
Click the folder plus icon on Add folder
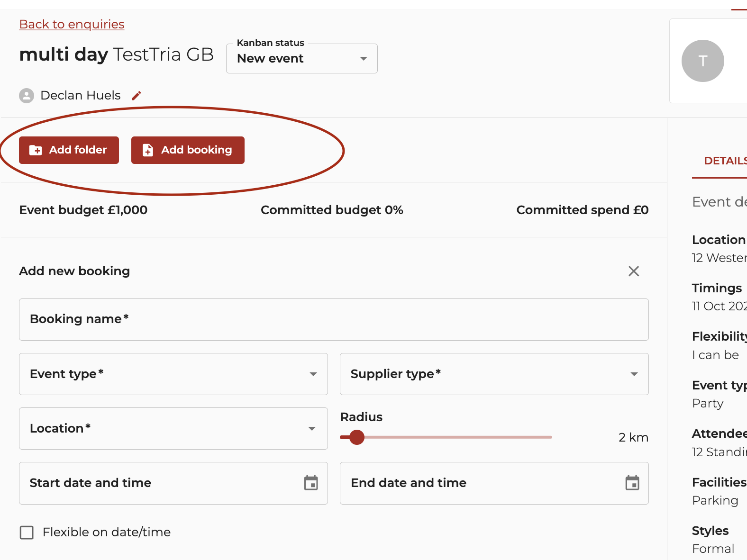pos(36,150)
